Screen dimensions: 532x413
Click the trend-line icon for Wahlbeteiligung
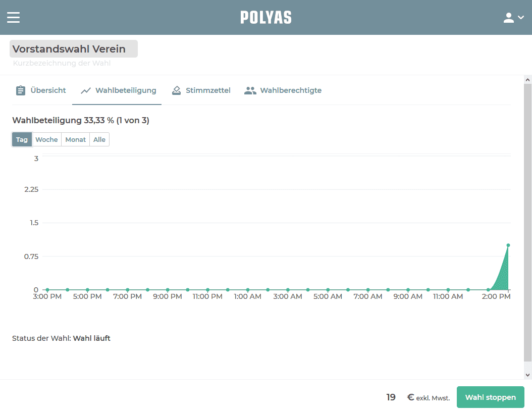click(x=86, y=90)
